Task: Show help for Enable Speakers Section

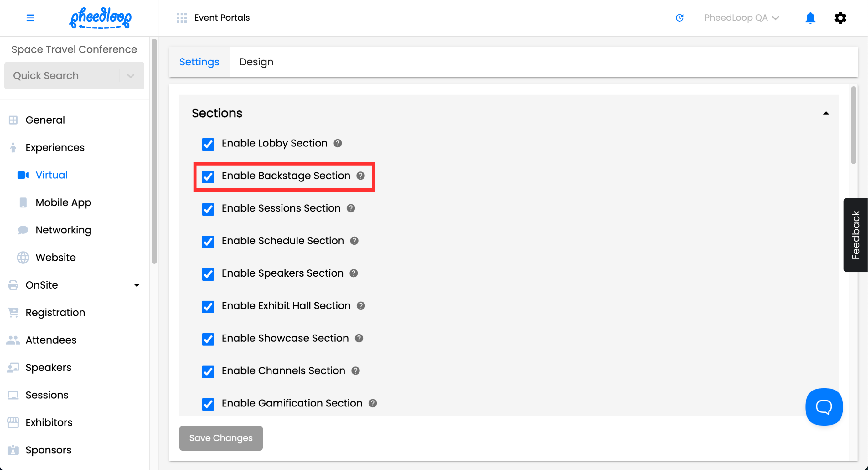Action: [x=354, y=273]
